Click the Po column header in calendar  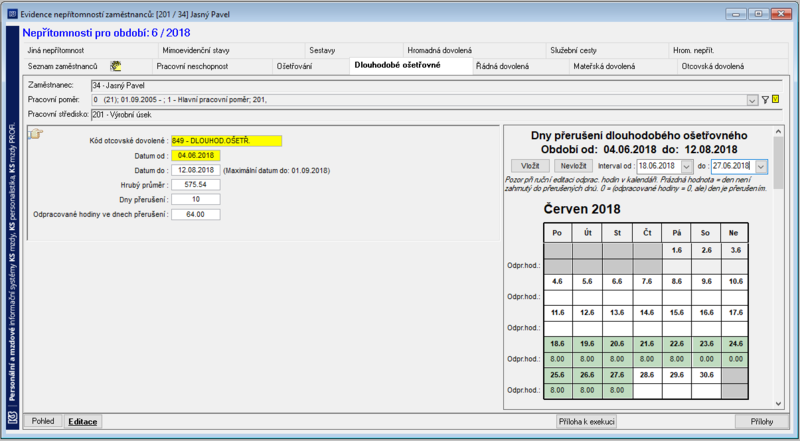tap(558, 233)
